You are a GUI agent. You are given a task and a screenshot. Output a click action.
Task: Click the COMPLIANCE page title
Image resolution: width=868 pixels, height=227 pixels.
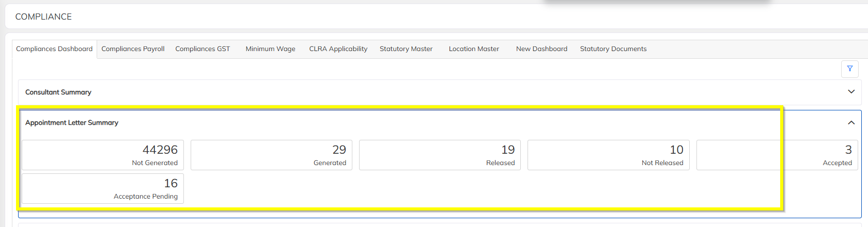point(43,17)
